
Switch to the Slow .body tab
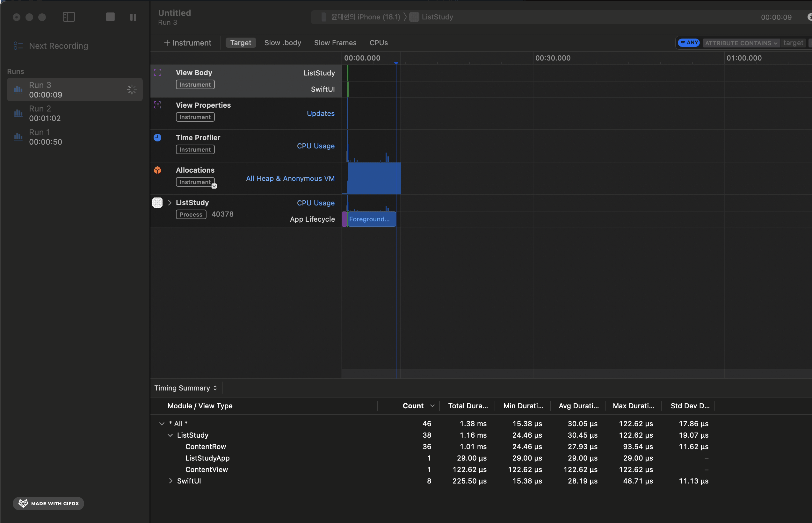283,43
